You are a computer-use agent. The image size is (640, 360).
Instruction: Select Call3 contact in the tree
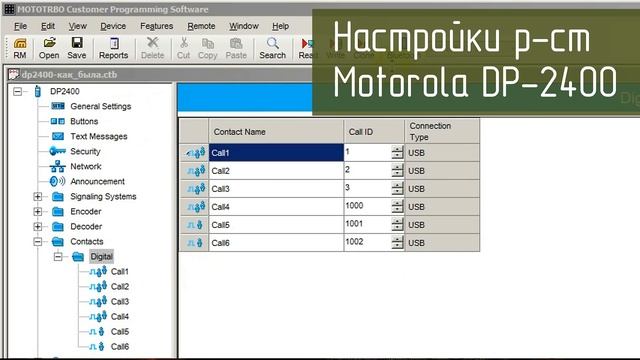point(120,302)
